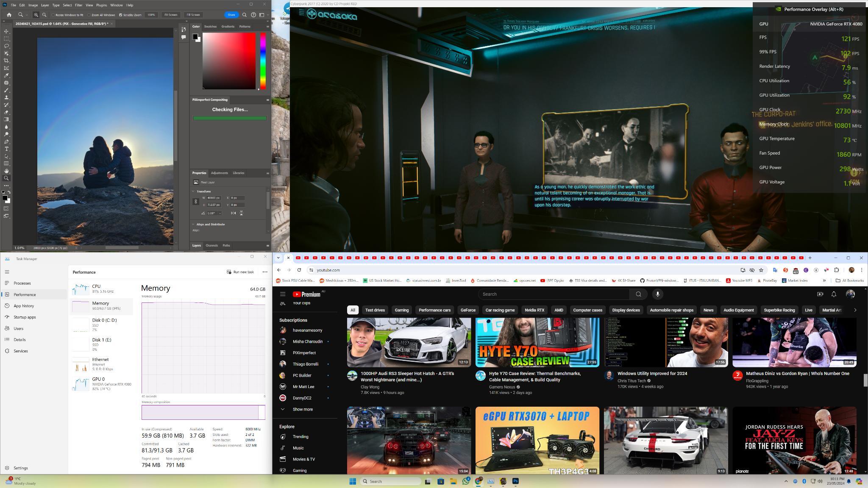Click Run new task in Task Manager
Screen dimensions: 868x488
[x=240, y=272]
